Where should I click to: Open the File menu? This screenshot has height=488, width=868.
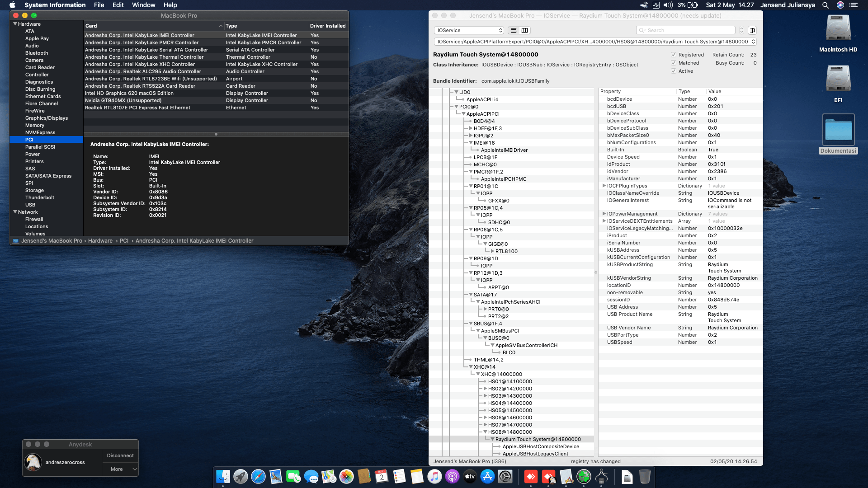click(x=99, y=5)
